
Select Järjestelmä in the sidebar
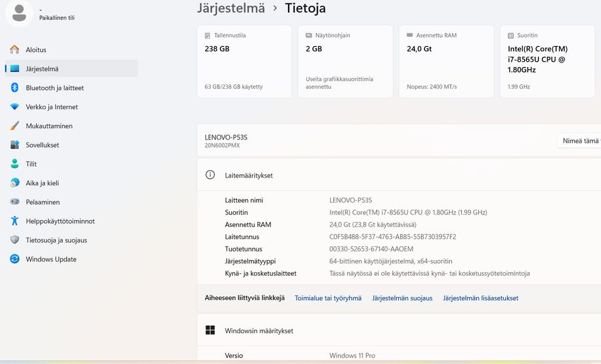click(42, 69)
